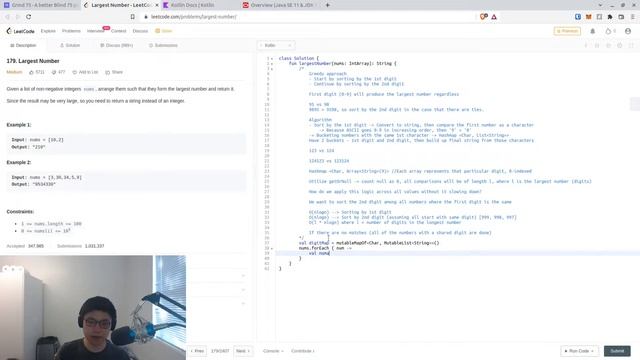Toggle the browser sidebar panel icon
This screenshot has height=360, width=640.
599,17
